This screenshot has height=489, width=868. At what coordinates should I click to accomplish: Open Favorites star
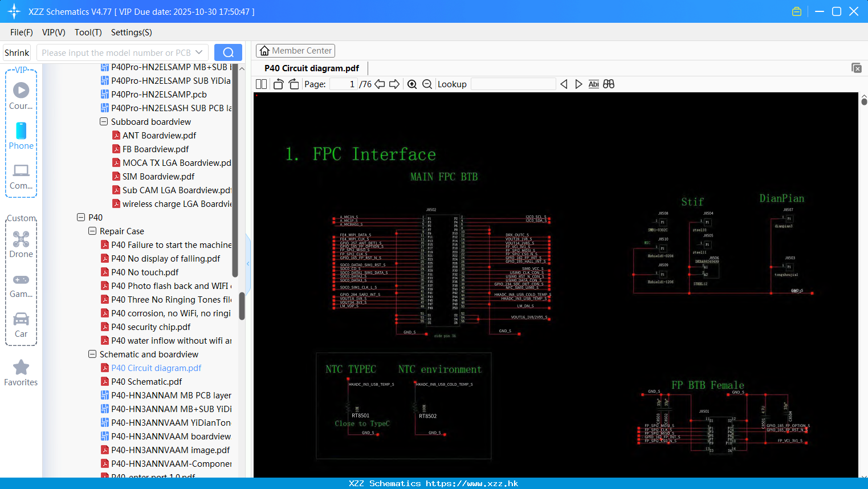coord(21,373)
